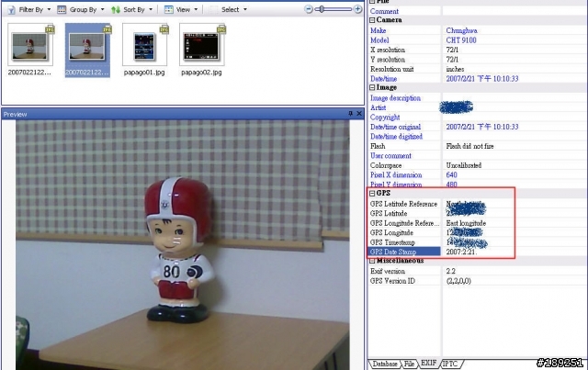This screenshot has width=588, height=370.
Task: Click the thumbnail zoom slider handle
Action: 322,9
